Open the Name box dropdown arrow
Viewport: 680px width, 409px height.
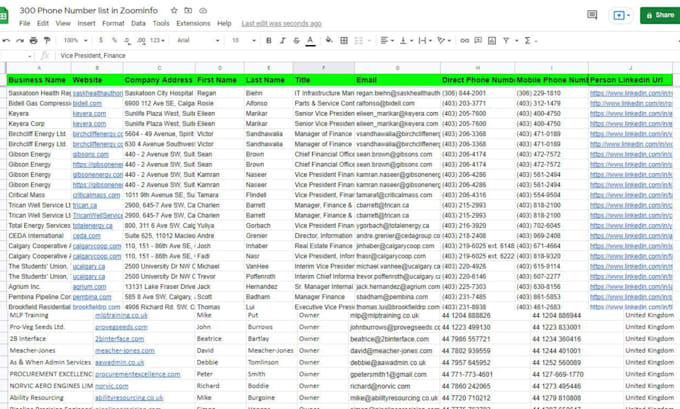pyautogui.click(x=29, y=56)
